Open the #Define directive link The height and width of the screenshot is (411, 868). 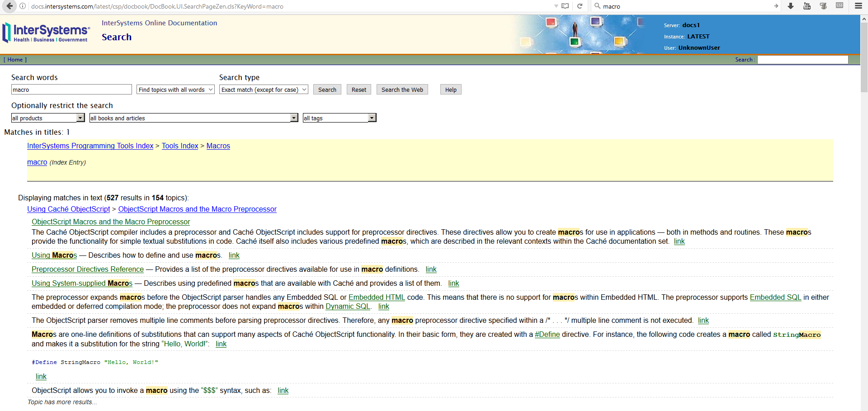click(x=547, y=334)
